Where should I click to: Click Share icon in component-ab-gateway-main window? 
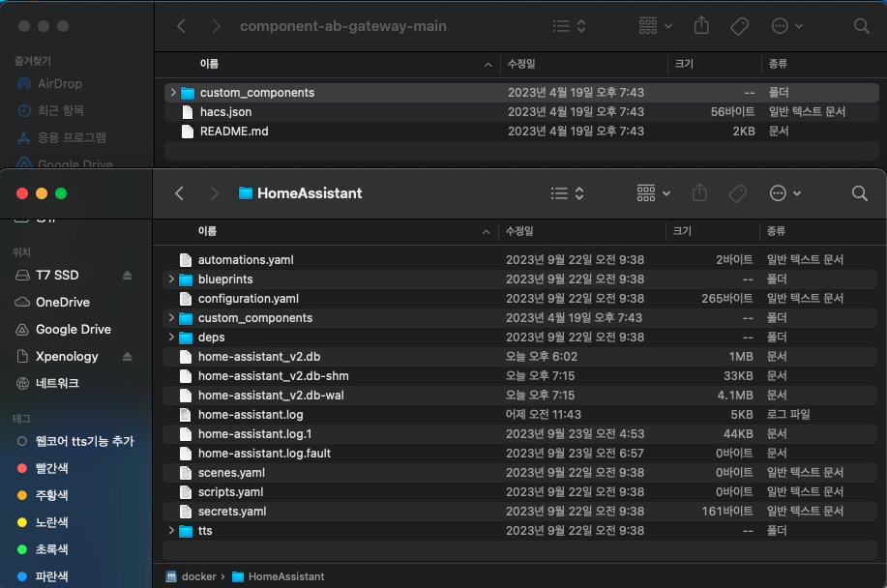(x=701, y=25)
